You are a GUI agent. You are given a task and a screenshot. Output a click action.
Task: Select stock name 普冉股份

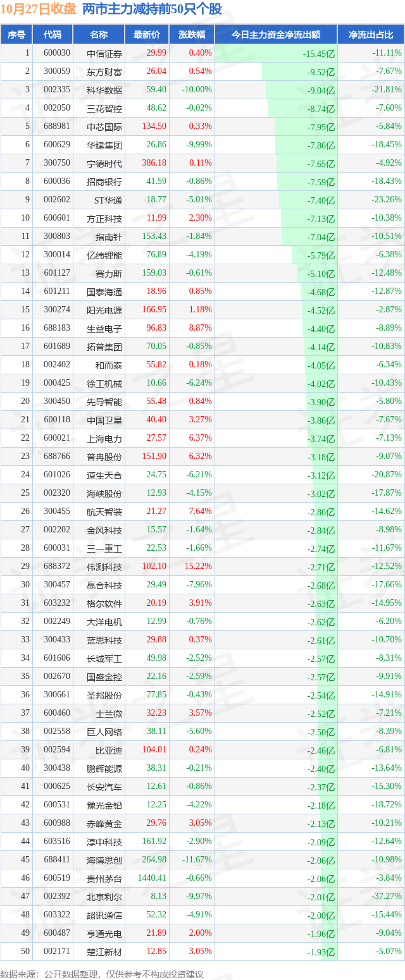click(x=104, y=456)
